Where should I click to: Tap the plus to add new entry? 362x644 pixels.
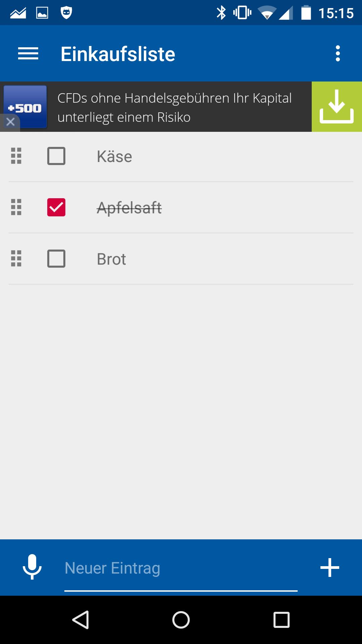tap(330, 568)
